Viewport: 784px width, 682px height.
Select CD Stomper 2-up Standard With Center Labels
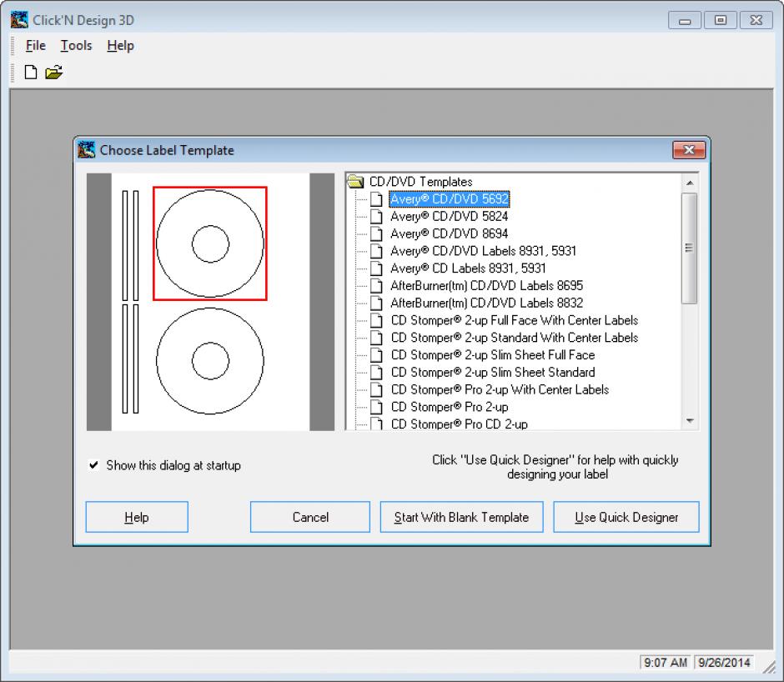[x=515, y=338]
